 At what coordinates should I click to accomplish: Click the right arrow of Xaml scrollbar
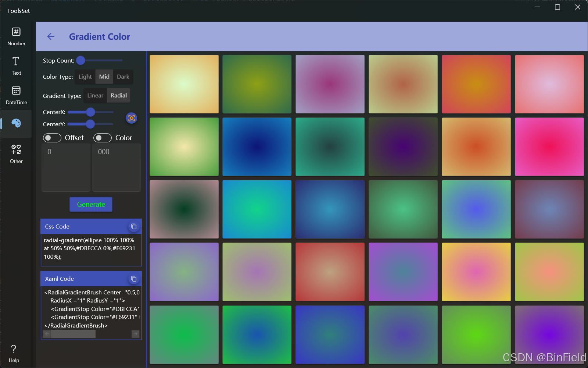[x=136, y=334]
